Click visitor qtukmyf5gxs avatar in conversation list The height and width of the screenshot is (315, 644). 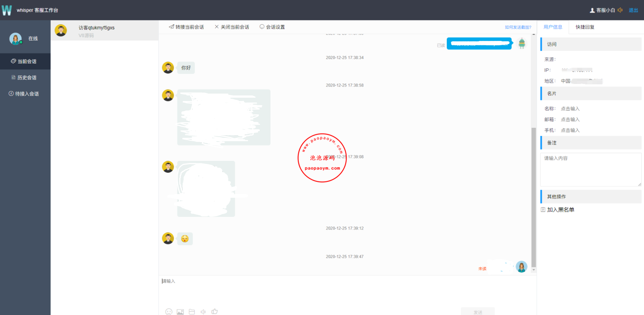coord(61,30)
